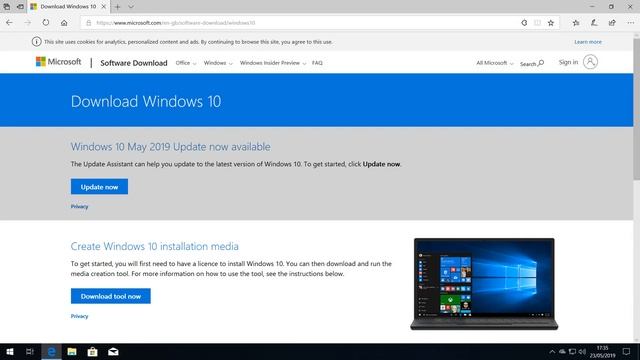Expand Windows Insider Preview menu
Viewport: 640px width, 360px height.
tap(273, 63)
